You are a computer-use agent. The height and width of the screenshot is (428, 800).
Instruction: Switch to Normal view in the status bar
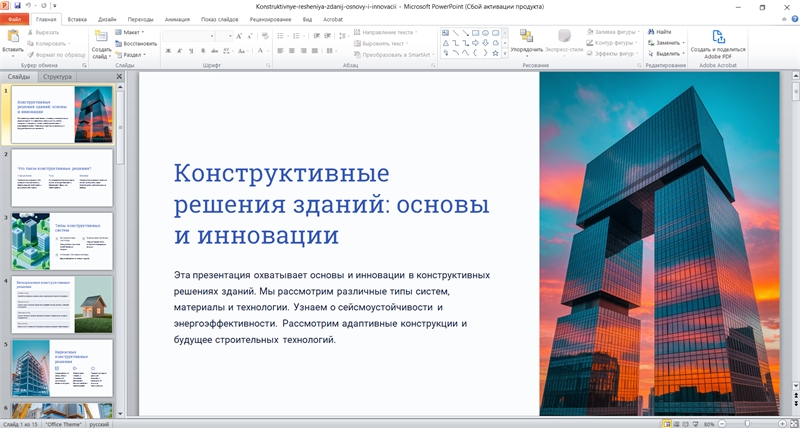(x=666, y=424)
